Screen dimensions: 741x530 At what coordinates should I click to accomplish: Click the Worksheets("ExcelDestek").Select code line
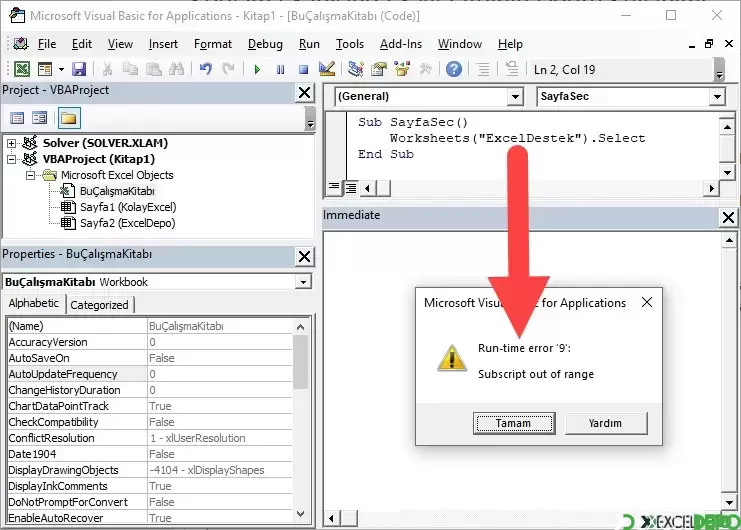coord(517,138)
